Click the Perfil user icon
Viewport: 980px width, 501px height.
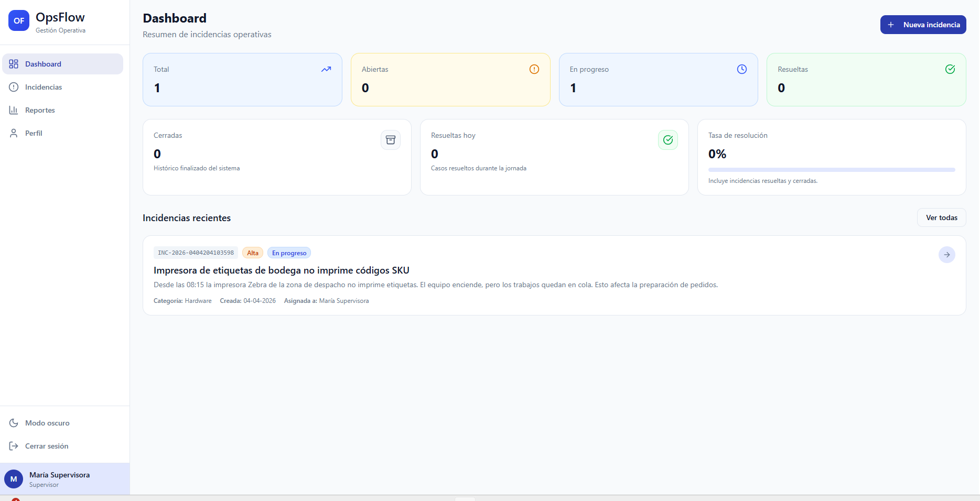[x=14, y=133]
